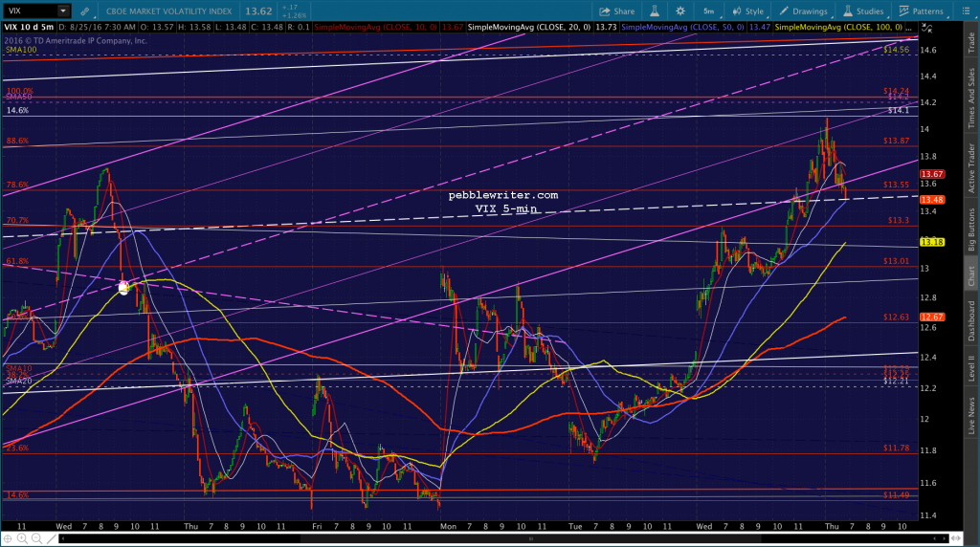Expand the truncated studies ellipsis
980x547 pixels.
click(x=909, y=28)
